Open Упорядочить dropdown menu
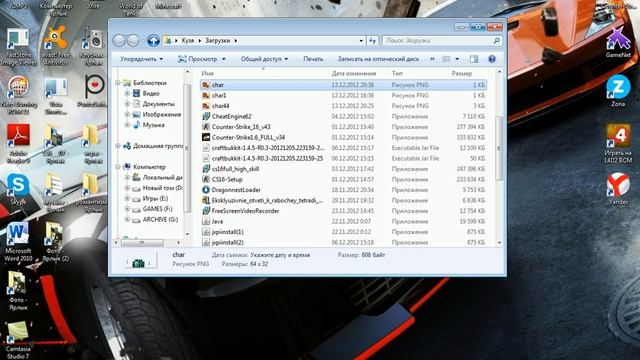640x360 pixels. pyautogui.click(x=141, y=59)
